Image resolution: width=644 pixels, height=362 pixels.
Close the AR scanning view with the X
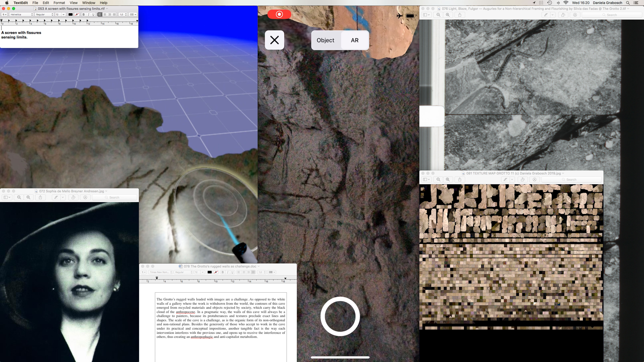tap(274, 40)
